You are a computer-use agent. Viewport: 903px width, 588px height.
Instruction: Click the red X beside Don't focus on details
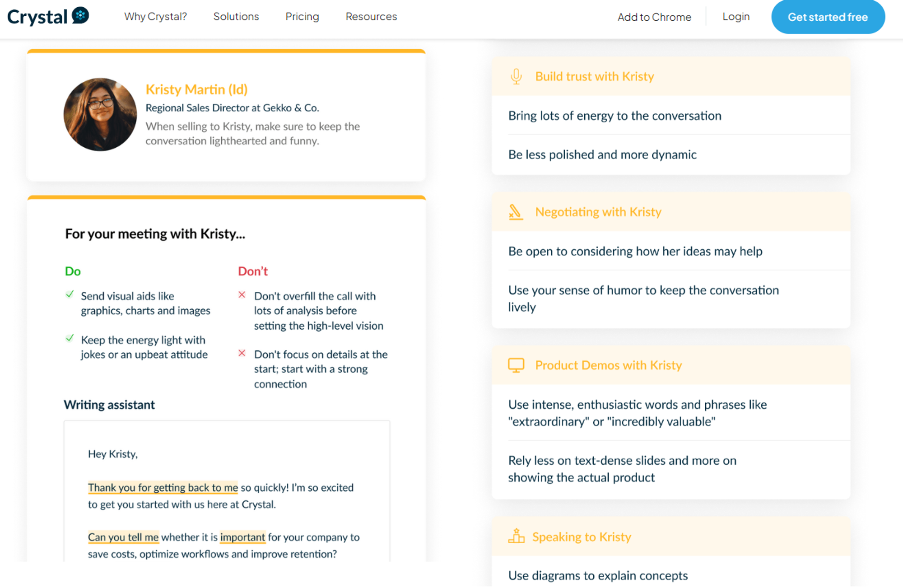(242, 353)
